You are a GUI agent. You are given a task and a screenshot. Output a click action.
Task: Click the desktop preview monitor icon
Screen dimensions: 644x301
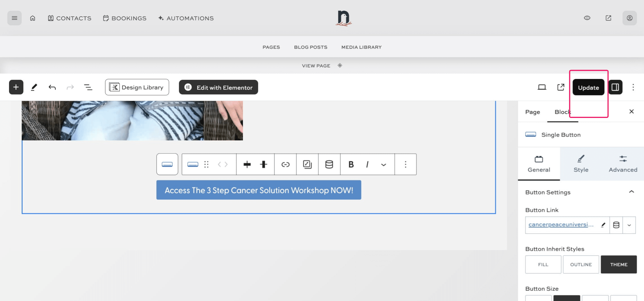(x=542, y=87)
